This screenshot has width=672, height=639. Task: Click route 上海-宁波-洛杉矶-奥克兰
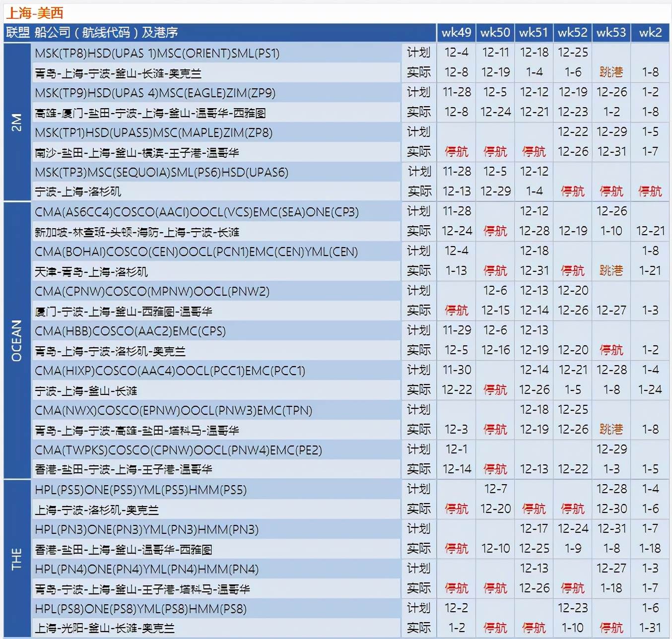(97, 510)
